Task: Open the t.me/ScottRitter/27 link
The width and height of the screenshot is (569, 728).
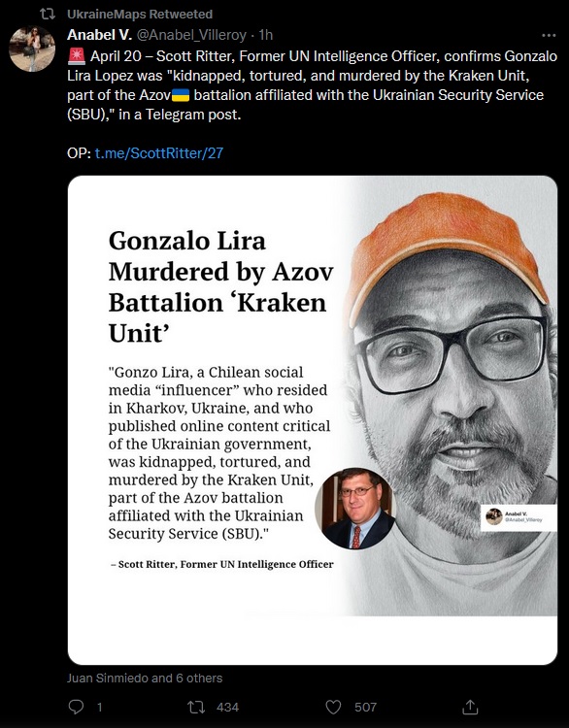Action: [x=159, y=153]
